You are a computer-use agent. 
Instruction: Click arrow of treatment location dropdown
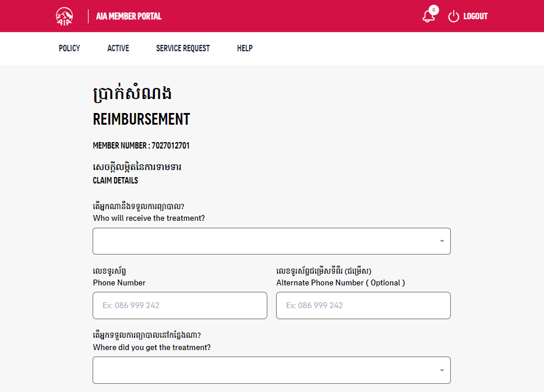442,370
